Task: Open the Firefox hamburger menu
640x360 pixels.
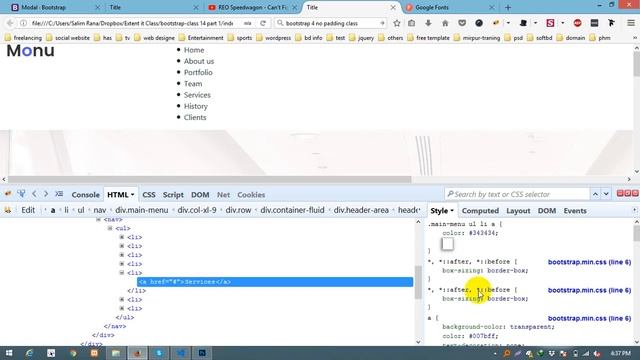Action: pyautogui.click(x=631, y=23)
